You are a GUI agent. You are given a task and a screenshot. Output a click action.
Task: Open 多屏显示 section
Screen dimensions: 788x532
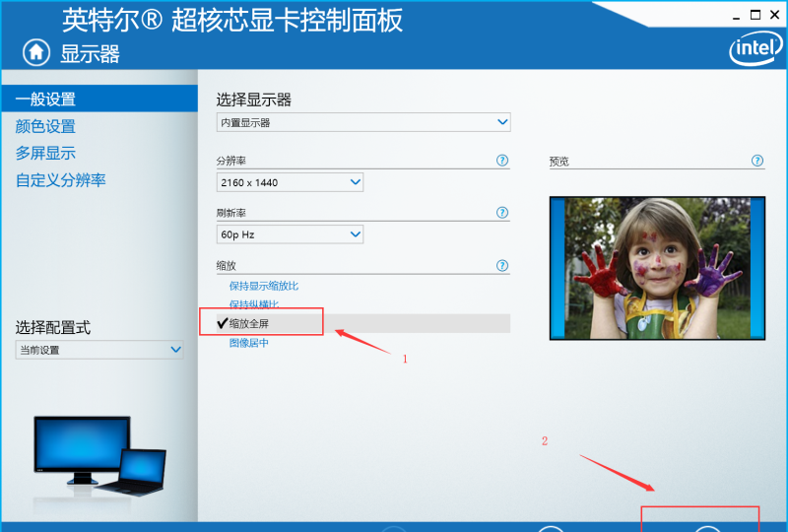45,153
